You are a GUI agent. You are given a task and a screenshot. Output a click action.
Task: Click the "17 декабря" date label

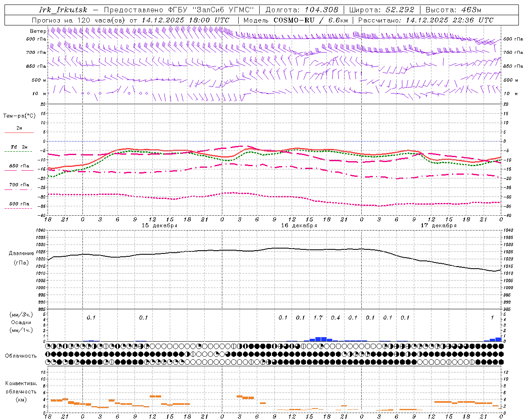click(x=438, y=226)
